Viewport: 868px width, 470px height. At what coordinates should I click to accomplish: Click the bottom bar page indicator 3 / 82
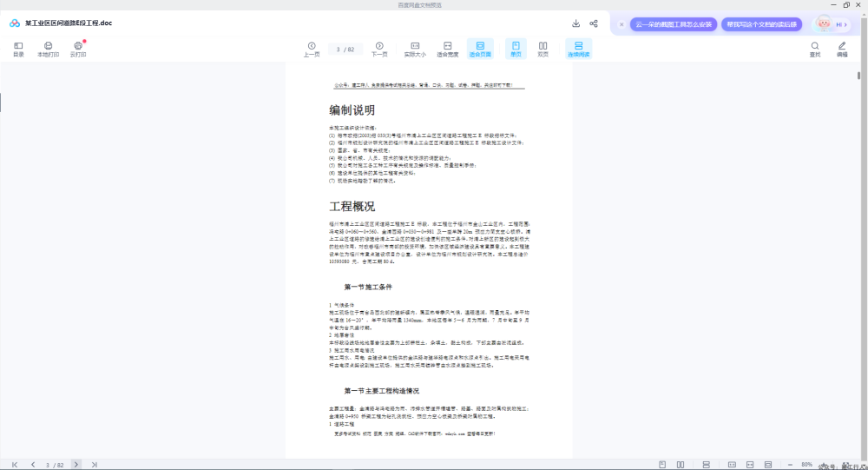(54, 465)
